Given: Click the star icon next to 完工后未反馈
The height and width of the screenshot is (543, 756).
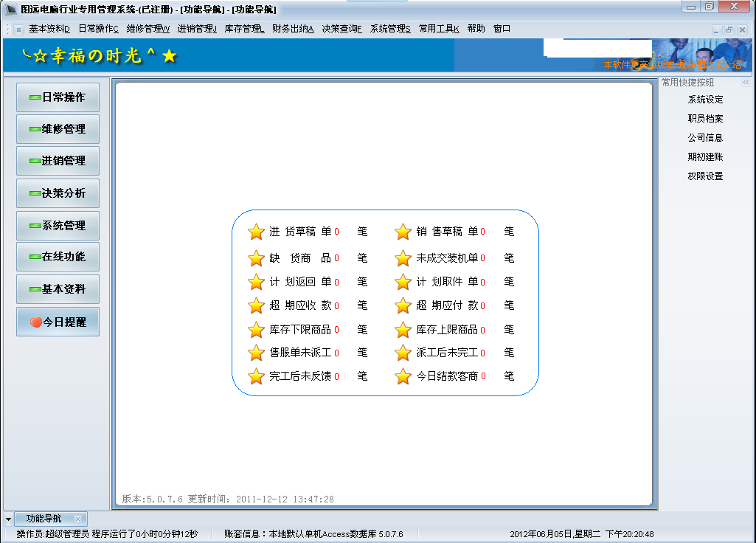Looking at the screenshot, I should (256, 376).
